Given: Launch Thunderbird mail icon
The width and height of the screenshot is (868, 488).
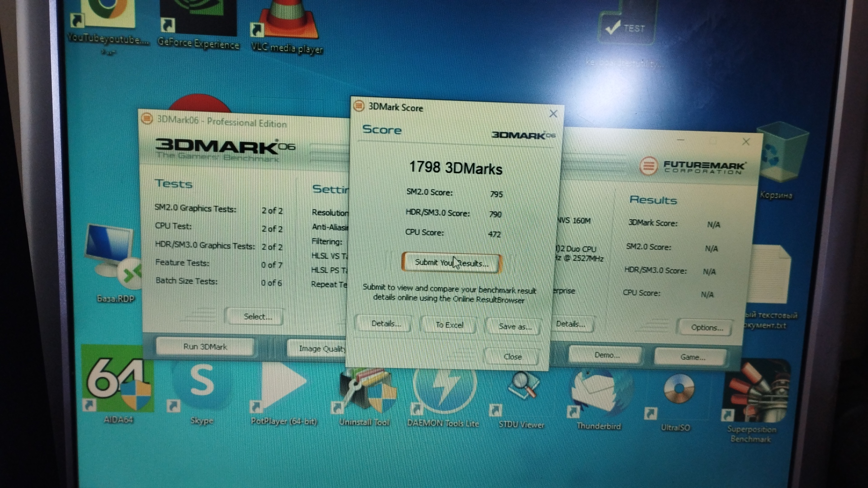Looking at the screenshot, I should [599, 399].
